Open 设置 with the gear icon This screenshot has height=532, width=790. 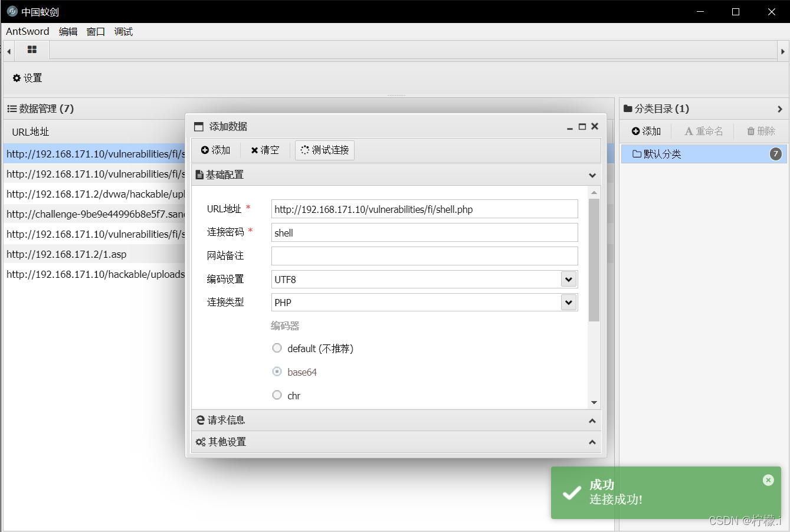point(27,78)
